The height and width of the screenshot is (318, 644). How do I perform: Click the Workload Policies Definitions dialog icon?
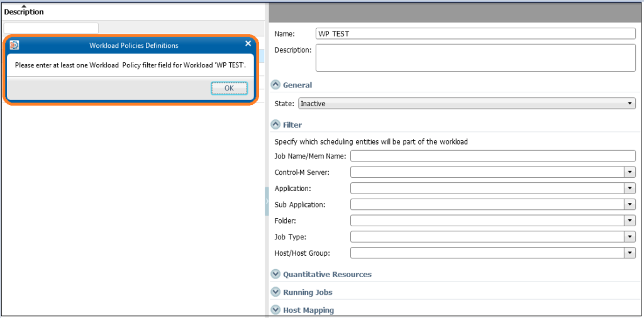(x=14, y=45)
